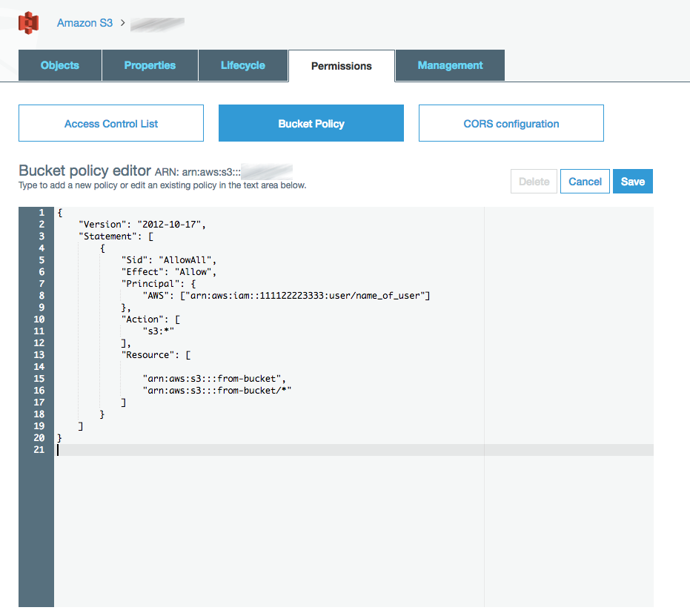Switch to the Management tab
The width and height of the screenshot is (690, 616).
[450, 65]
